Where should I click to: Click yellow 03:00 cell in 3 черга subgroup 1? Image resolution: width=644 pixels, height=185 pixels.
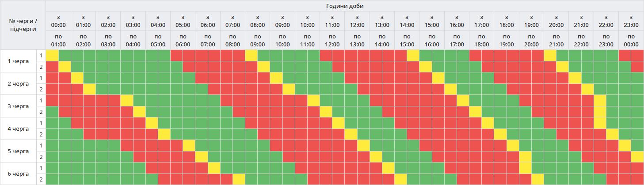[127, 101]
